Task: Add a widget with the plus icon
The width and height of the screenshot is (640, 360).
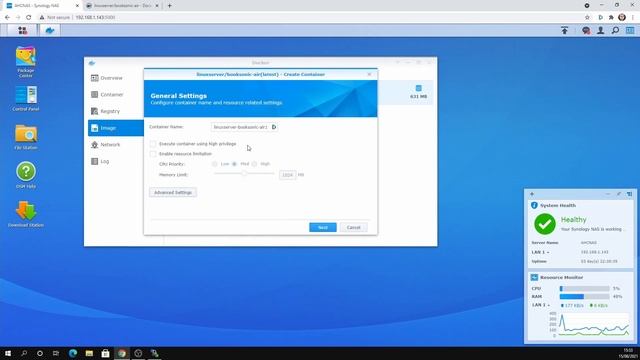Action: point(532,194)
